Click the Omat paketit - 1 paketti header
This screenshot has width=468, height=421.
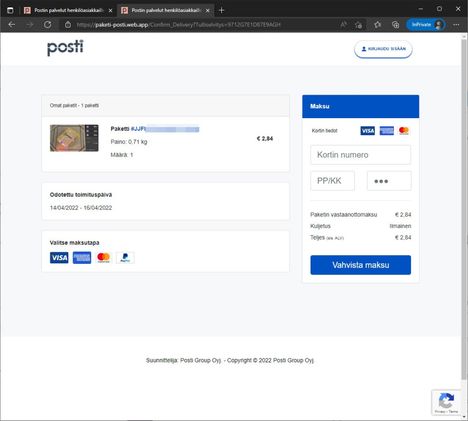[74, 105]
